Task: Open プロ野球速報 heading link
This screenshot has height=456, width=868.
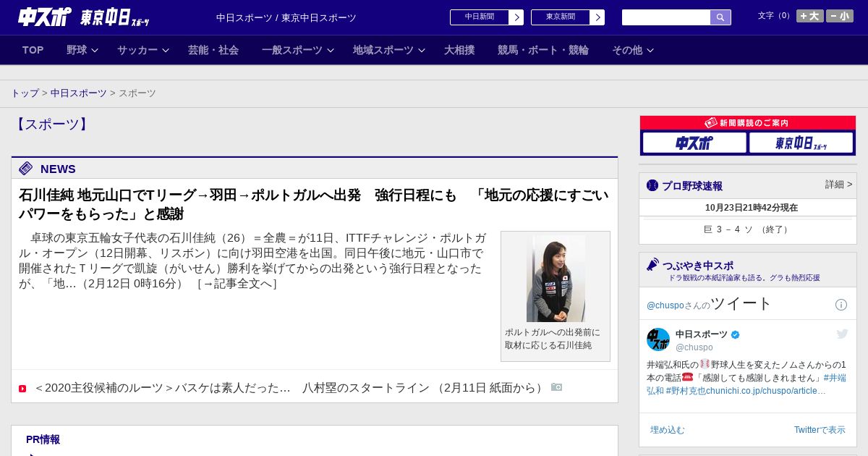Action: tap(692, 186)
